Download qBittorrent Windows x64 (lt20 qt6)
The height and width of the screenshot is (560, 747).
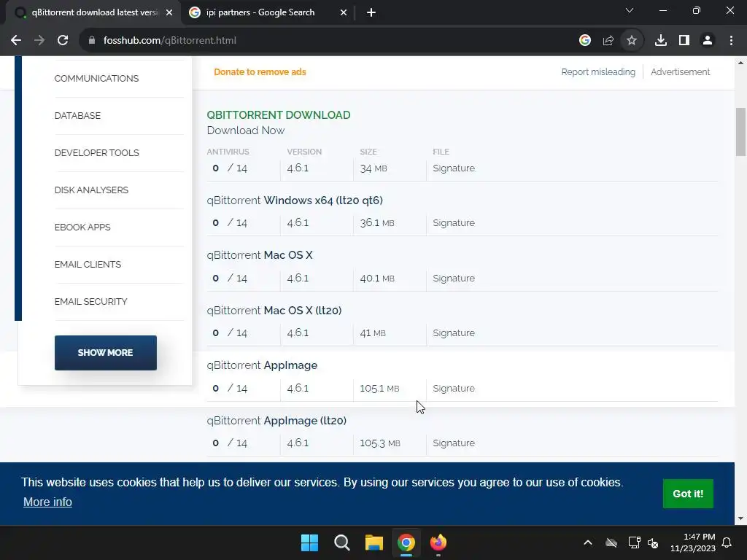[x=295, y=201]
